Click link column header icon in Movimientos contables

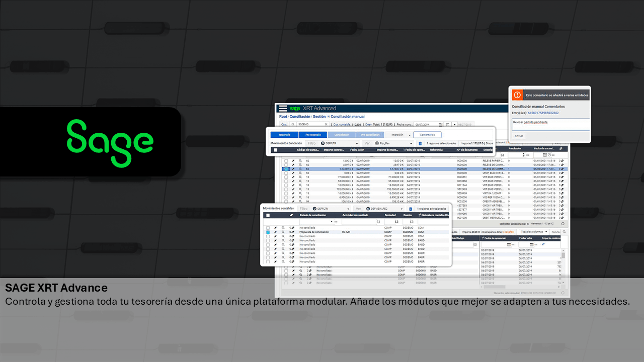point(291,215)
